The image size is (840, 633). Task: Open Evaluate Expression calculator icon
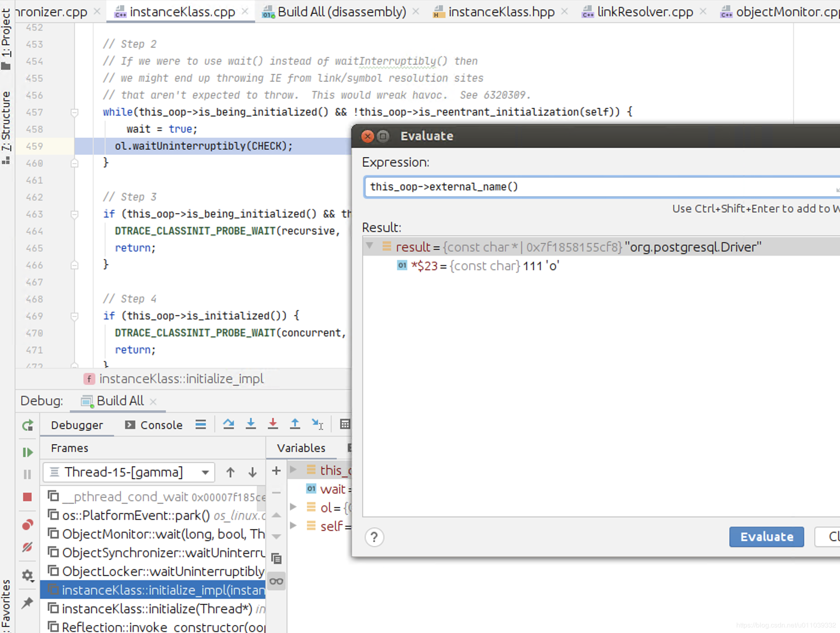pos(345,424)
